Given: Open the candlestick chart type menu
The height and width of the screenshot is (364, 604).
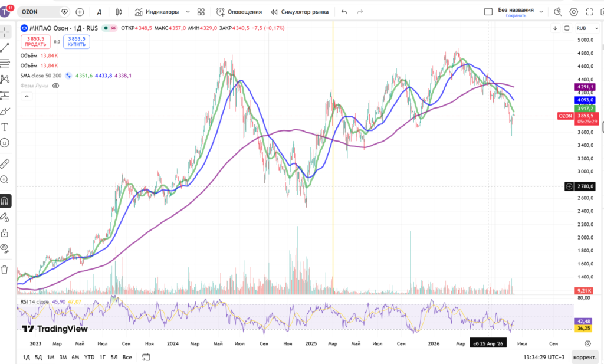Looking at the screenshot, I should (119, 12).
